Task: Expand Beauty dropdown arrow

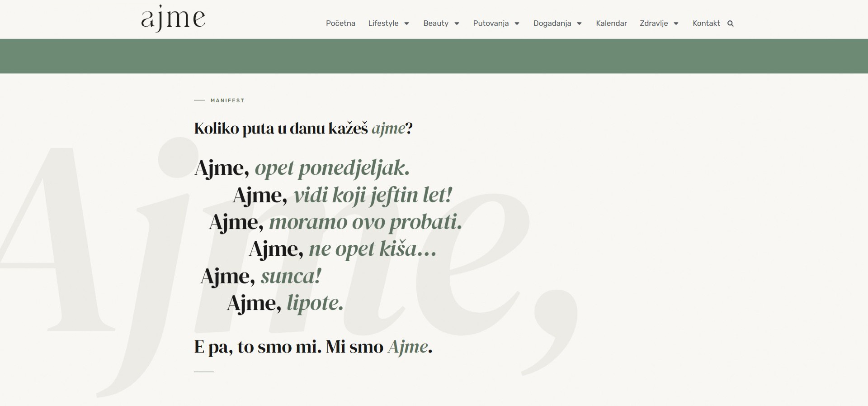Action: (x=457, y=24)
